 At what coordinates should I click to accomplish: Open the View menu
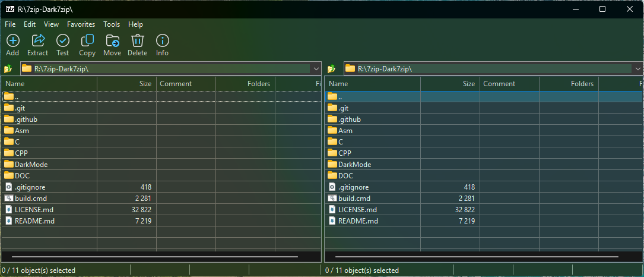click(51, 24)
